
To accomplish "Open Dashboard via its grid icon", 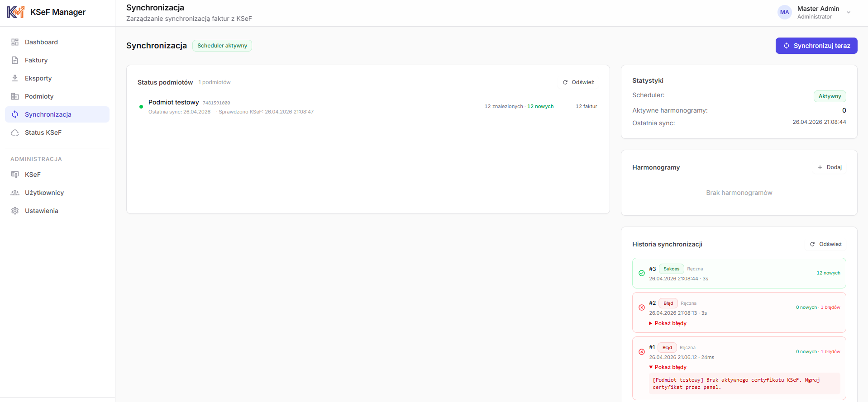I will (x=15, y=42).
